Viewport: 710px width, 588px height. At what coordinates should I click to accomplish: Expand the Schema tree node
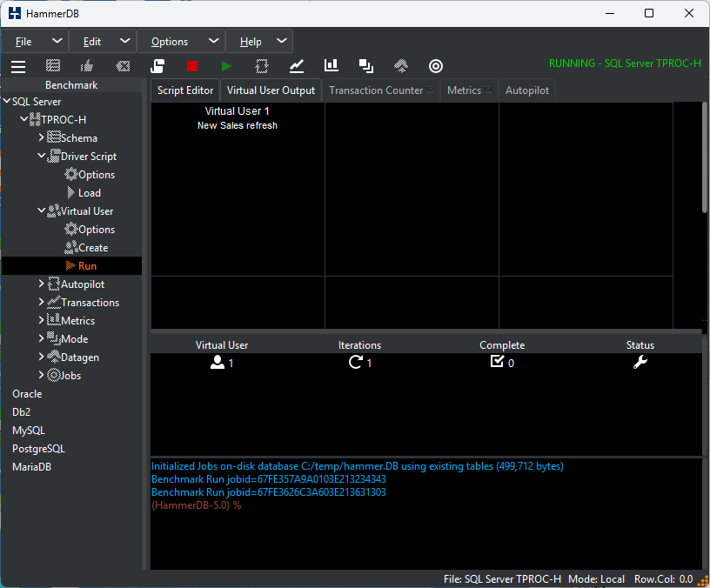coord(41,137)
